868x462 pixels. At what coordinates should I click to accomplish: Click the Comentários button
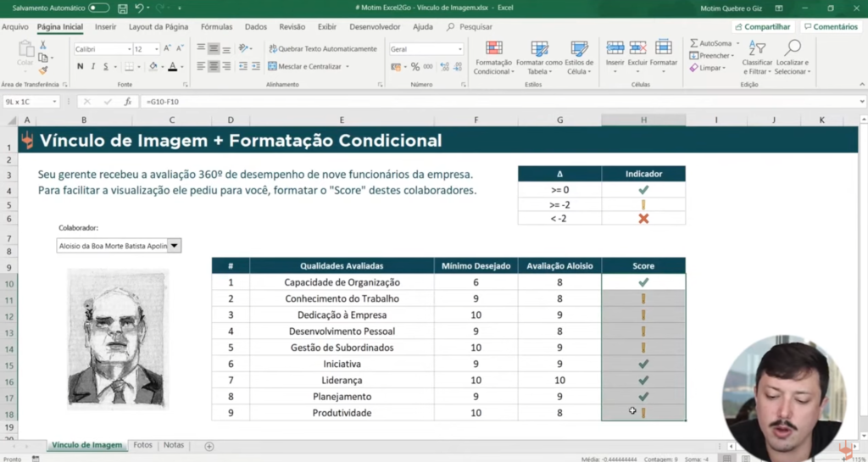[831, 26]
